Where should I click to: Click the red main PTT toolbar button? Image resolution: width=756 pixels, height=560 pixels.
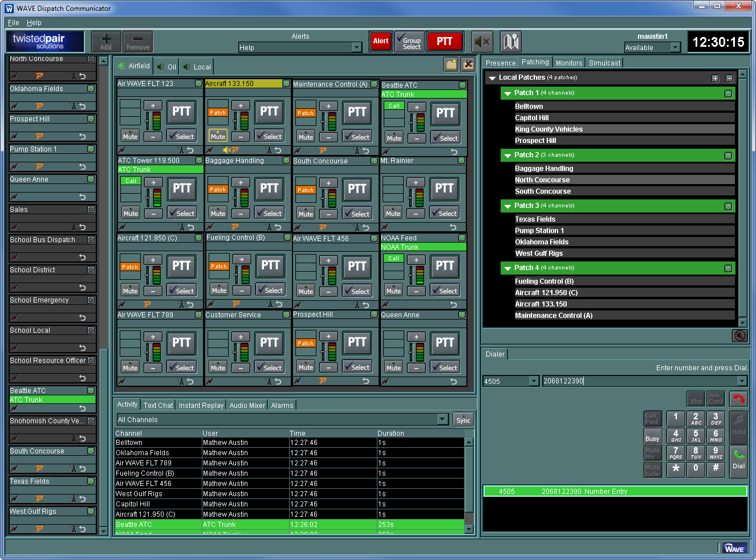click(x=445, y=42)
